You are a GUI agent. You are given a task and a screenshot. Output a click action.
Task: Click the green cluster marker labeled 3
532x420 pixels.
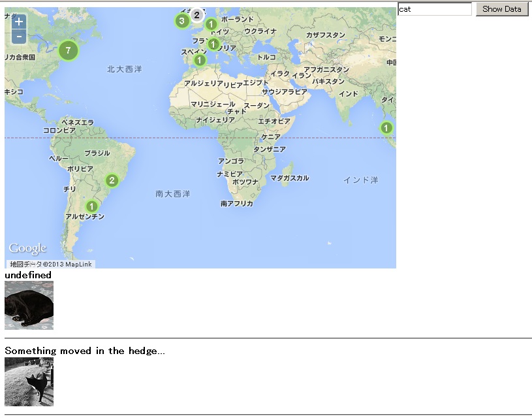coord(181,21)
